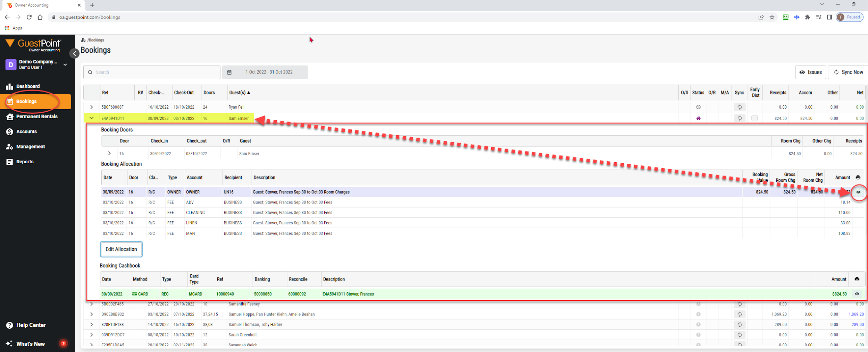Open What's New notifications
Viewport: 868px width, 352px height.
tap(31, 344)
